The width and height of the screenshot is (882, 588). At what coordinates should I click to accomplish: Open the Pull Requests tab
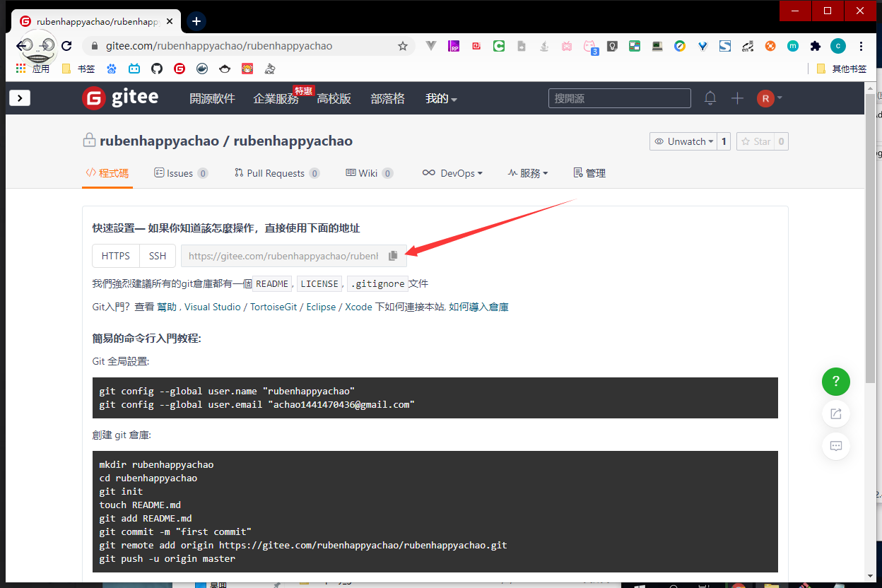click(x=276, y=173)
